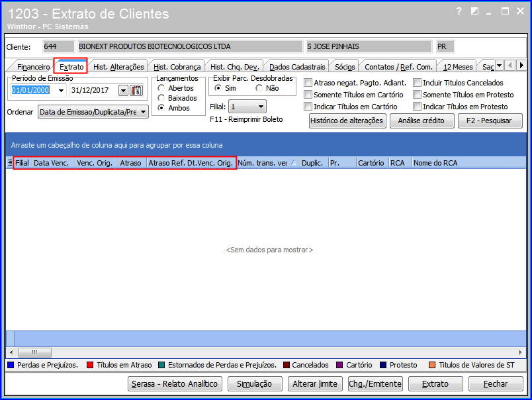The width and height of the screenshot is (532, 400).
Task: Open the Hist. Alterações tab
Action: click(x=118, y=67)
